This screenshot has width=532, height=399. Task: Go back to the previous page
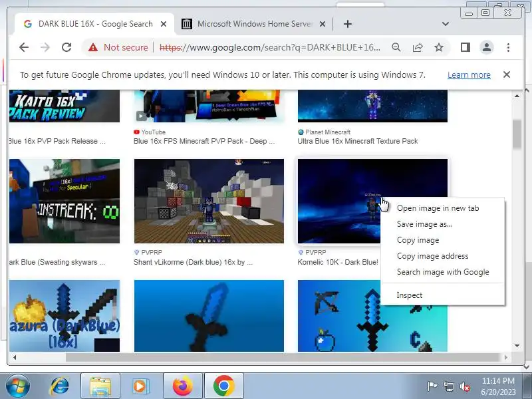tap(24, 47)
